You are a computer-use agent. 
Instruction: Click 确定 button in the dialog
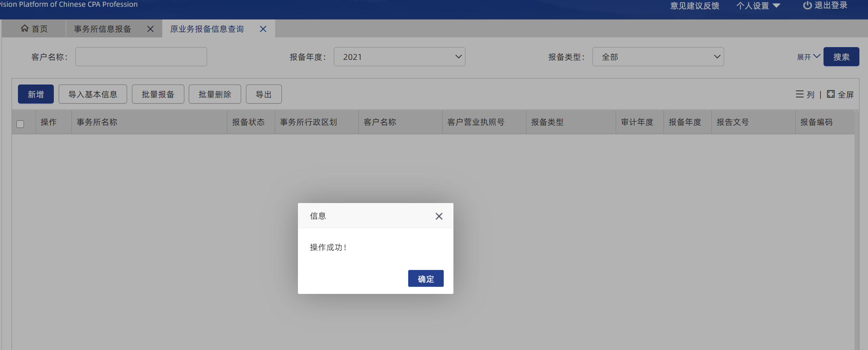click(x=426, y=279)
